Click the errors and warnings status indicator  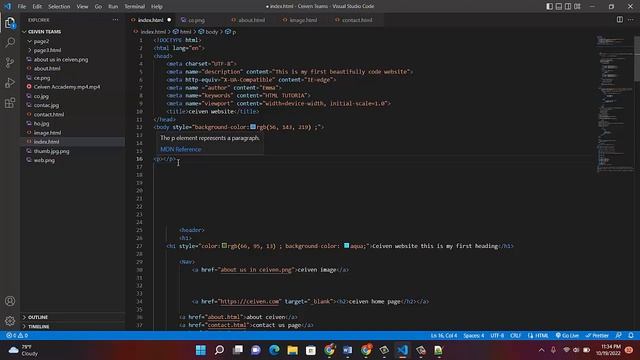tap(17, 336)
